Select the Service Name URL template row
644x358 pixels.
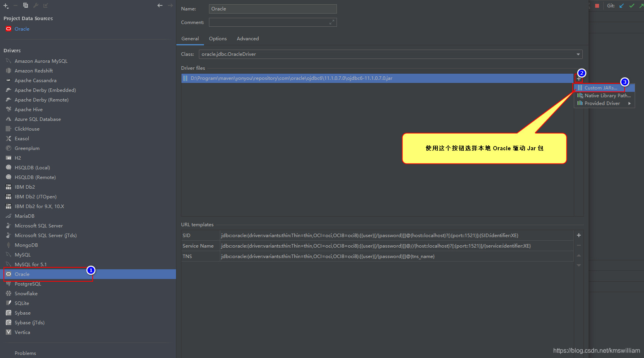(x=377, y=246)
